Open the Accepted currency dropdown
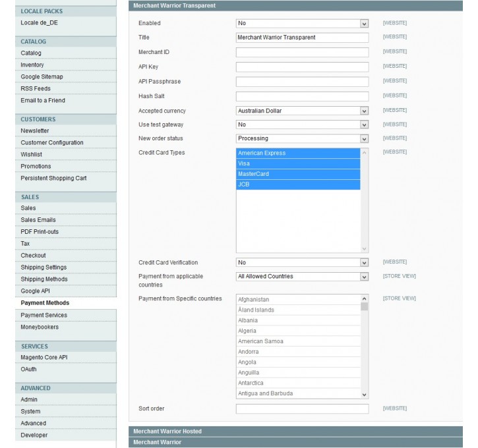This screenshot has width=478, height=448. click(x=302, y=111)
